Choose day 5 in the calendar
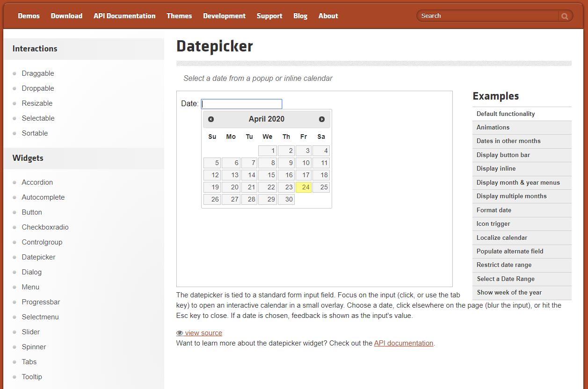Image resolution: width=588 pixels, height=389 pixels. point(212,163)
